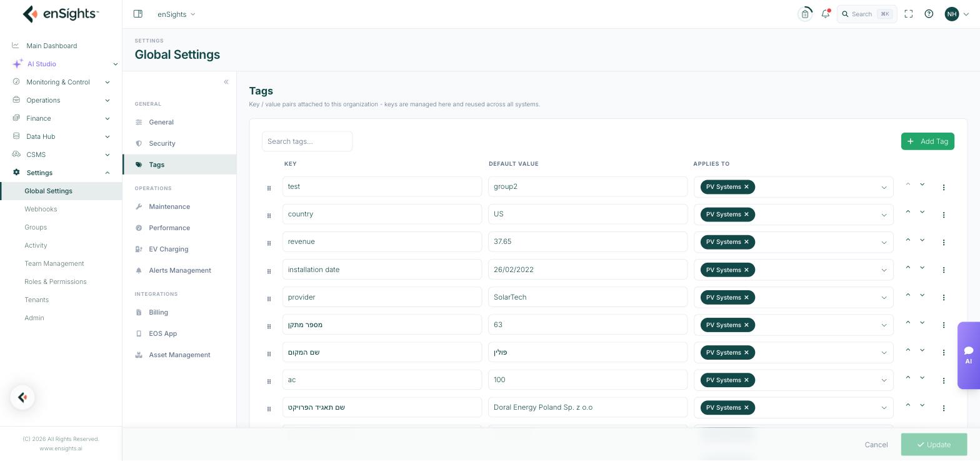Viewport: 980px width, 461px height.
Task: Edit the default value 37.65
Action: click(x=587, y=242)
